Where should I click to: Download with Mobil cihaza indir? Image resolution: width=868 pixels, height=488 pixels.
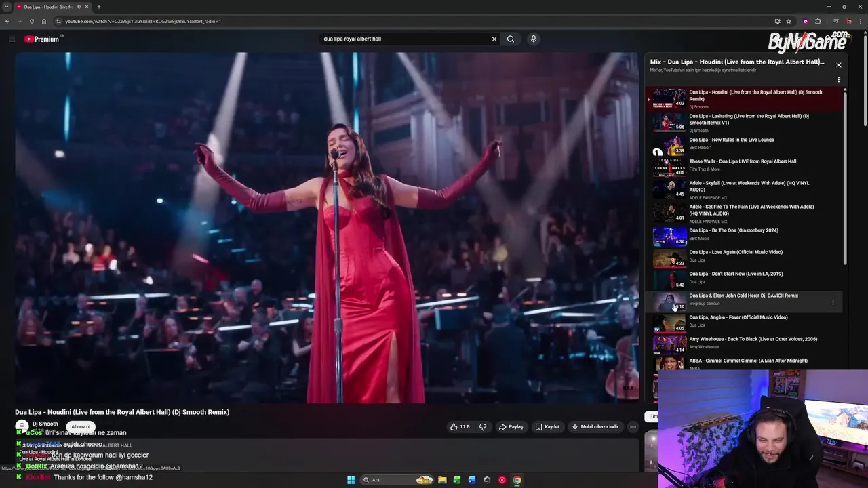coord(595,427)
